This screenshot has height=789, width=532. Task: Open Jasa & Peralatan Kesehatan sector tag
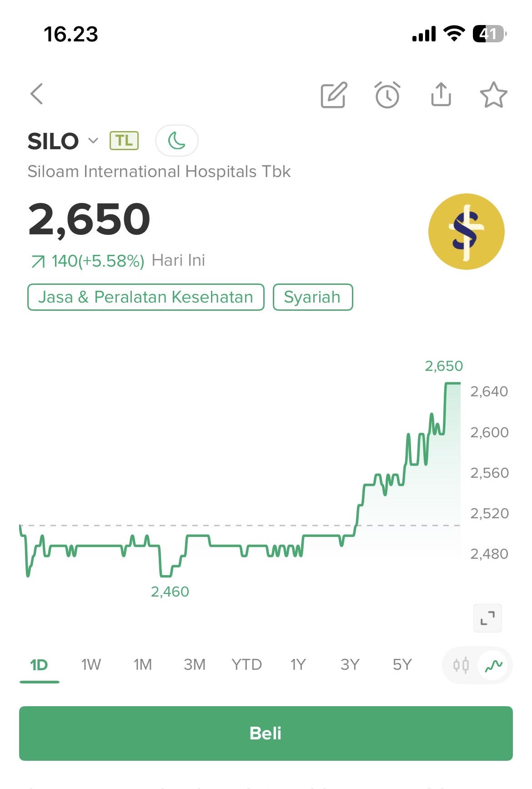[146, 297]
